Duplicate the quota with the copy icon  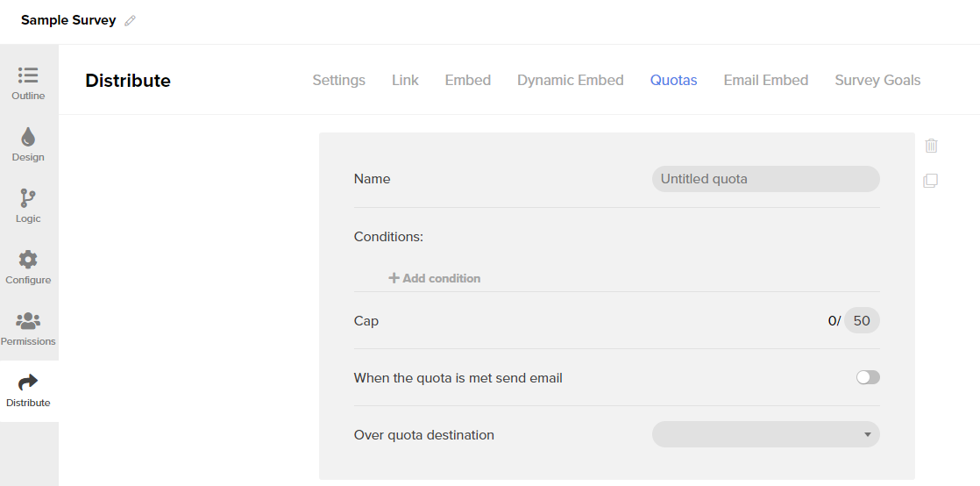(x=931, y=181)
